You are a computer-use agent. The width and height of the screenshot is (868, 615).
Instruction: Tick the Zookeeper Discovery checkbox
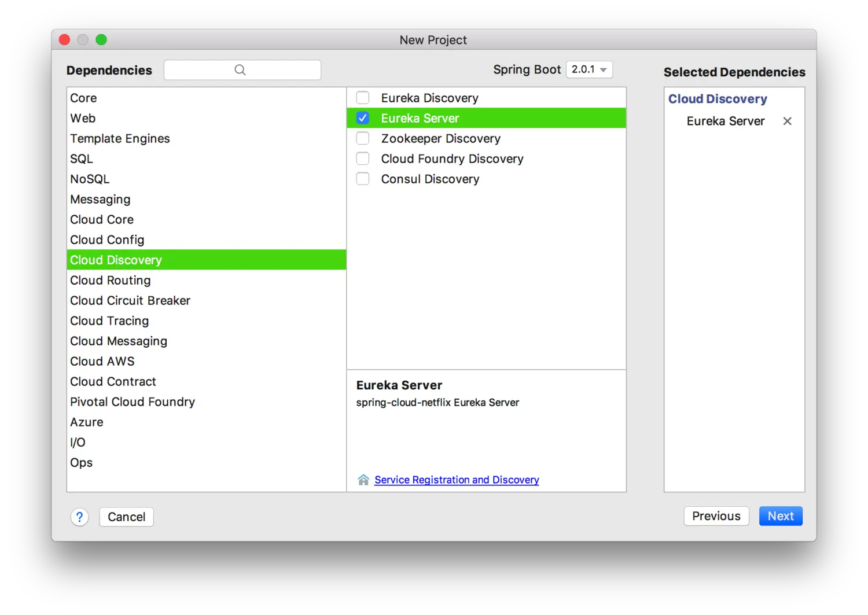(x=363, y=138)
